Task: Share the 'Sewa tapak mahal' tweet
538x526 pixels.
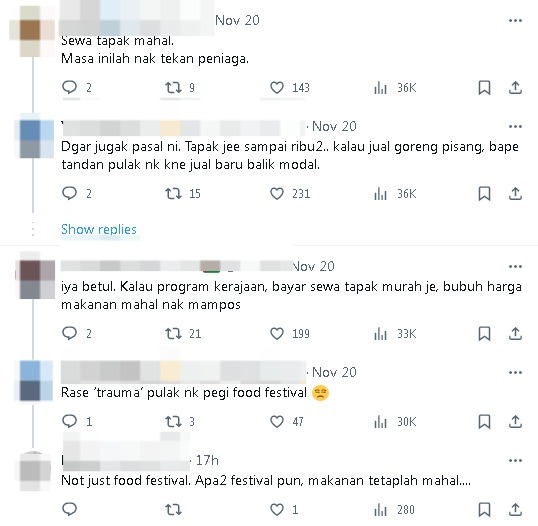Action: [515, 88]
